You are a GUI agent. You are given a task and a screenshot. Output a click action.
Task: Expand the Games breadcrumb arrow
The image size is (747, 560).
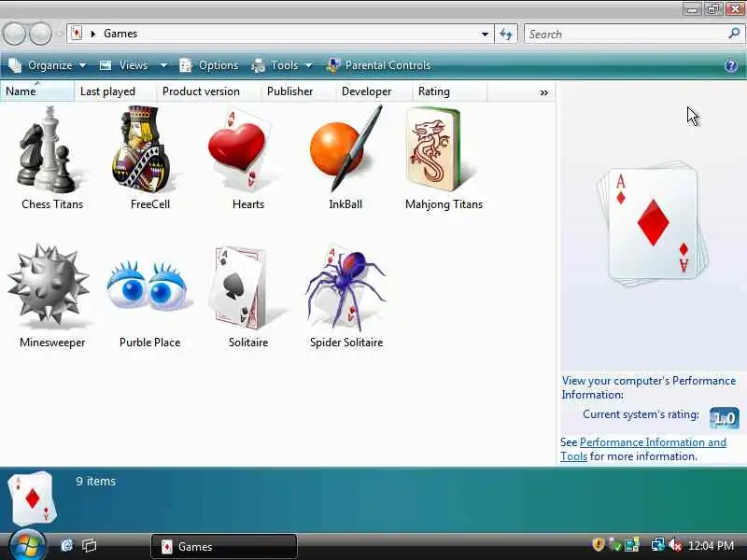(93, 34)
